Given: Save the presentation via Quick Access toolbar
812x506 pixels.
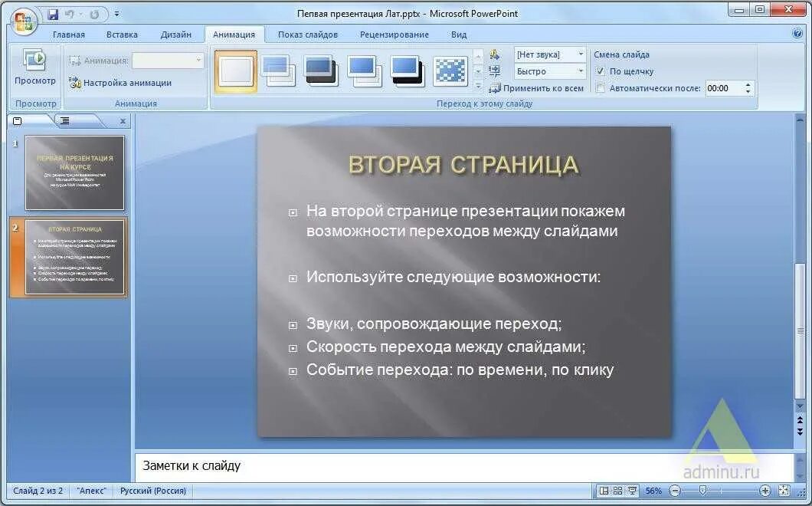Looking at the screenshot, I should click(x=53, y=14).
